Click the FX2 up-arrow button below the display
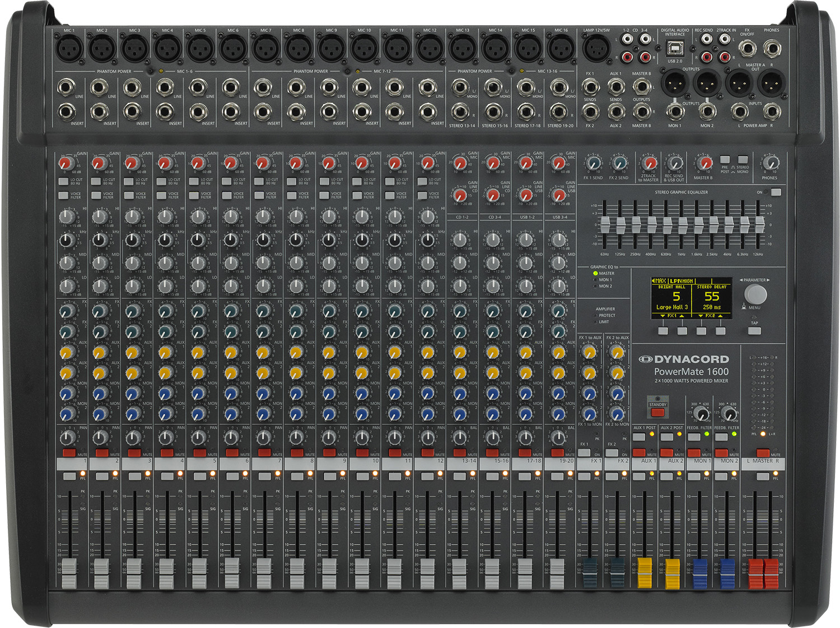Viewport: 840px width, 628px height. (720, 331)
